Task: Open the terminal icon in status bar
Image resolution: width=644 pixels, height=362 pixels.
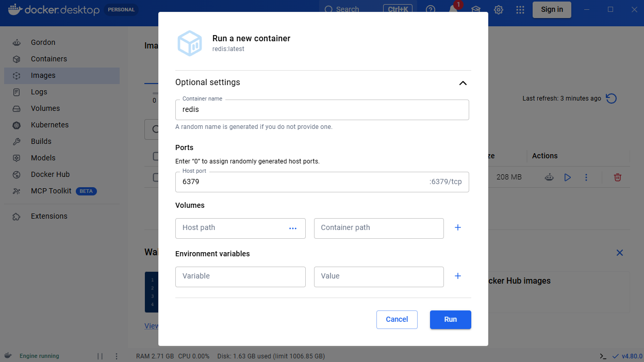Action: pyautogui.click(x=603, y=356)
